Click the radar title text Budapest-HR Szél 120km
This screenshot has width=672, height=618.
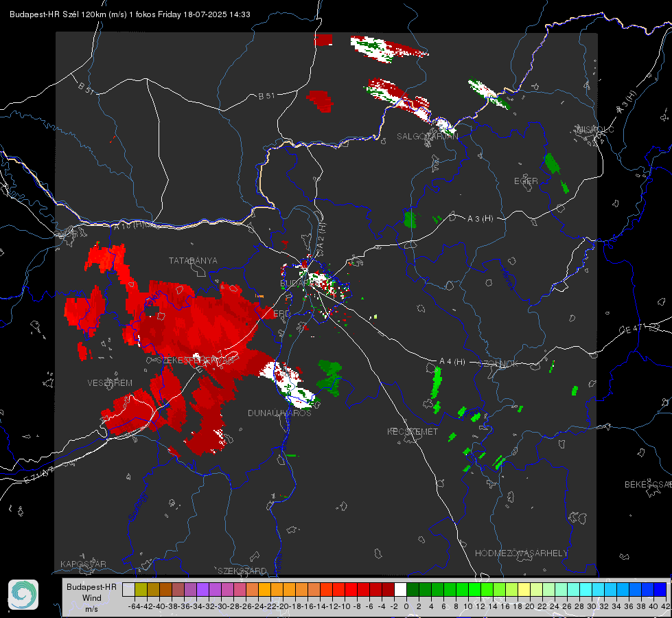(x=59, y=14)
